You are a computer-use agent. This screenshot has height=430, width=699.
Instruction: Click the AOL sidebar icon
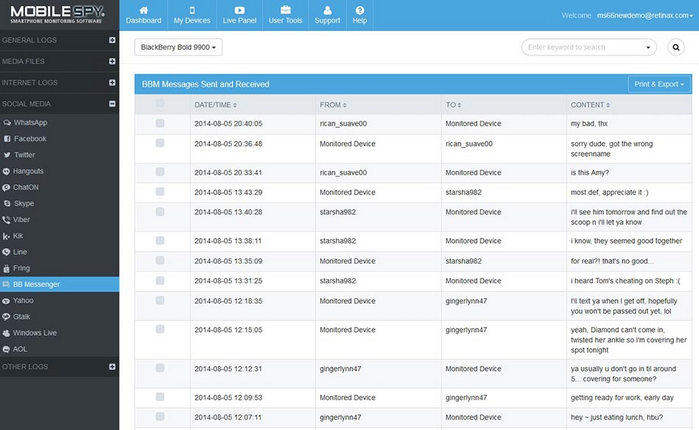[6, 349]
